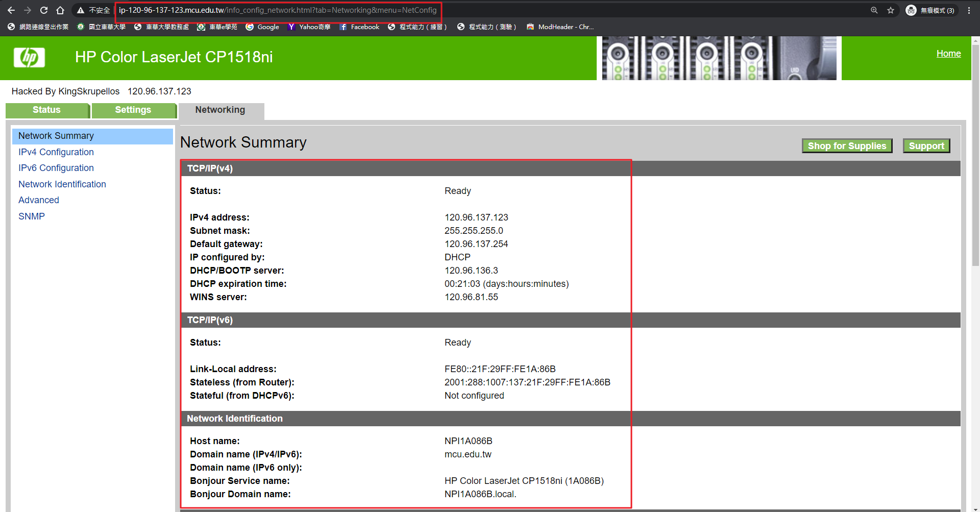The height and width of the screenshot is (512, 980).
Task: Open the Yahoo奇摩 bookmark
Action: (x=309, y=27)
